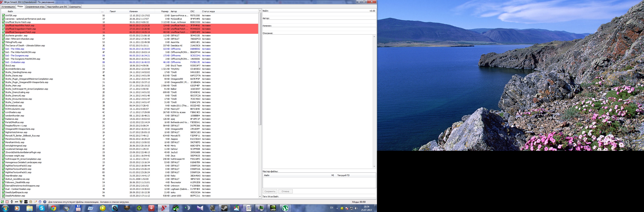Click the description box scroll-down arrow
The image size is (644, 212).
pyautogui.click(x=374, y=166)
